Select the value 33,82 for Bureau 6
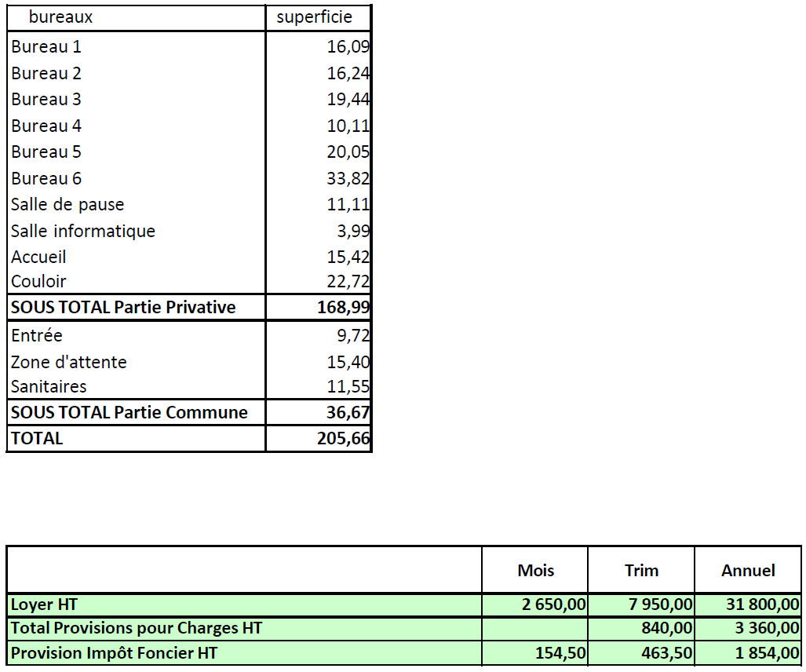The image size is (806, 672). coord(348,179)
